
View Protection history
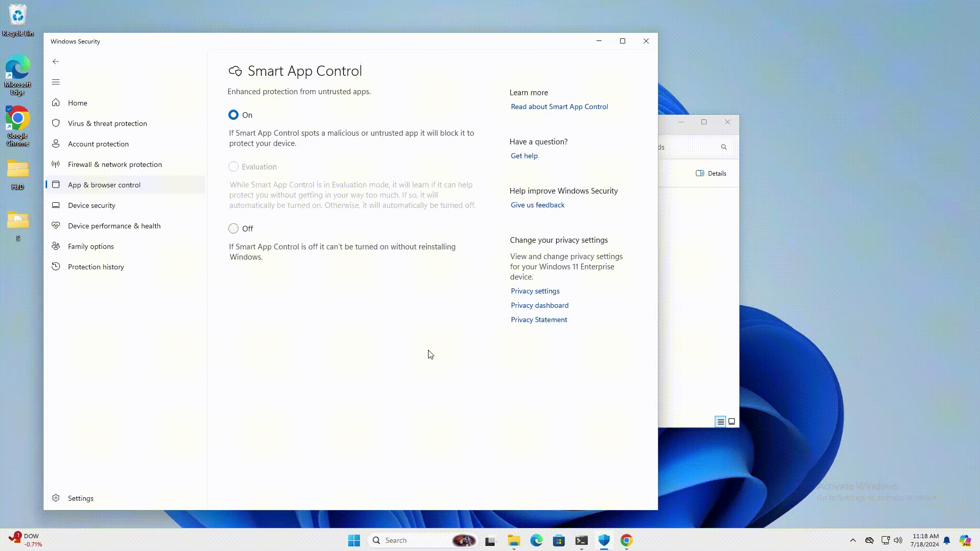[96, 266]
